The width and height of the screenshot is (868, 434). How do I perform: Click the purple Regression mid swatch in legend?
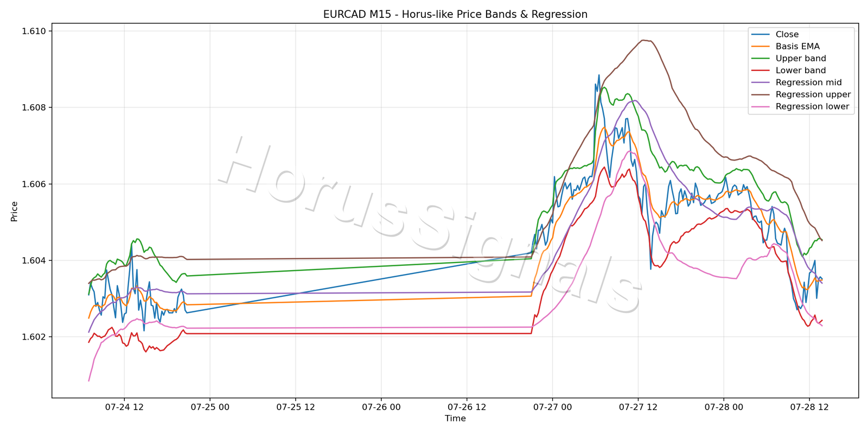(760, 82)
